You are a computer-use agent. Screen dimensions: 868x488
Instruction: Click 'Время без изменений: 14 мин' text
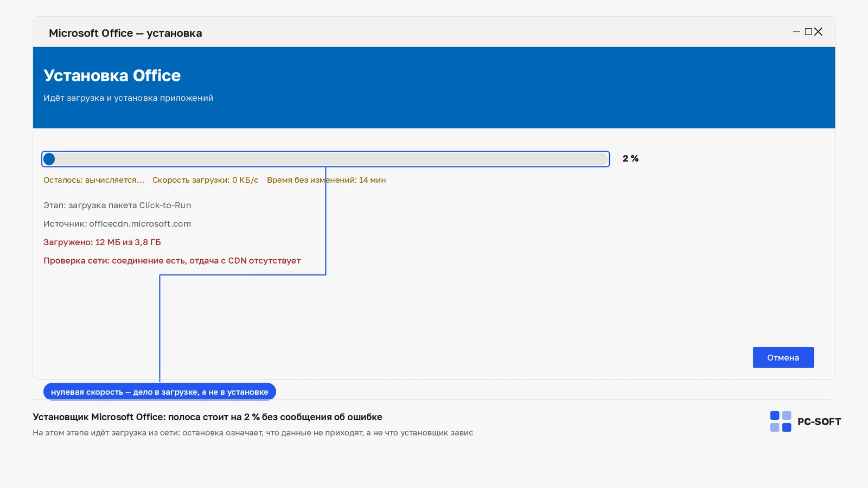(326, 180)
